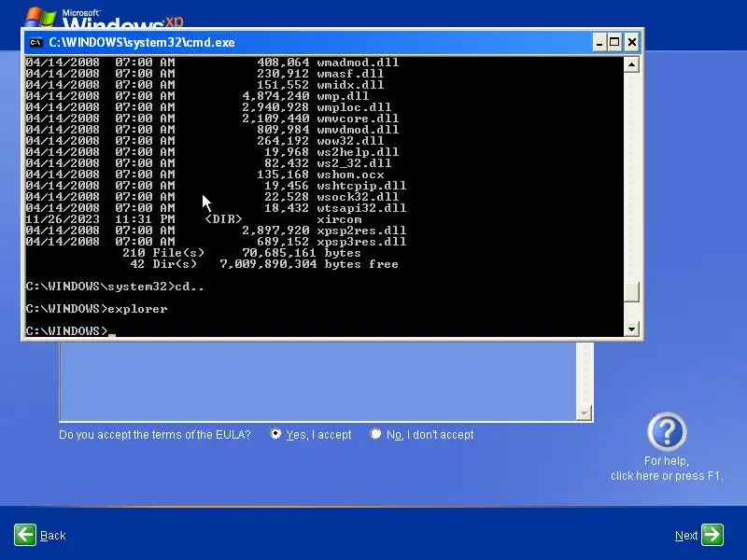
Task: Click the xircom directory name
Action: click(x=339, y=219)
